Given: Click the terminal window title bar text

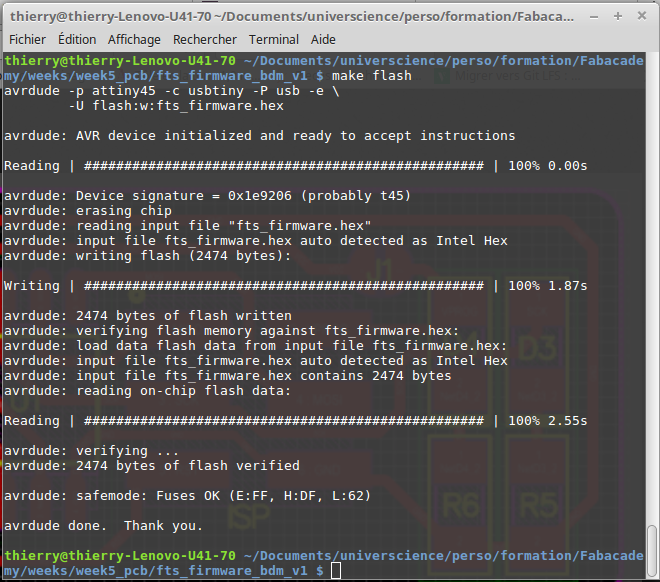Looking at the screenshot, I should pos(292,16).
